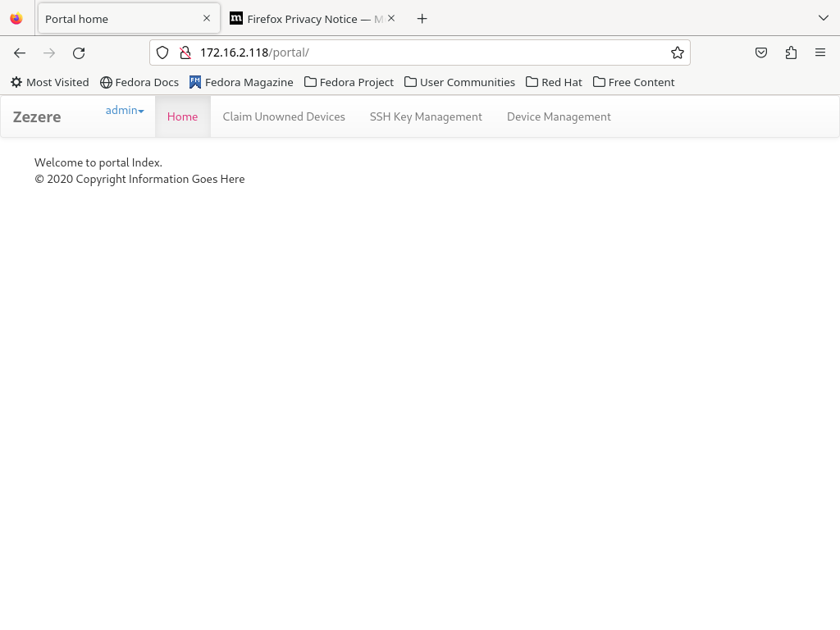The width and height of the screenshot is (840, 630).
Task: Click the Zezere brand link
Action: coord(37,116)
